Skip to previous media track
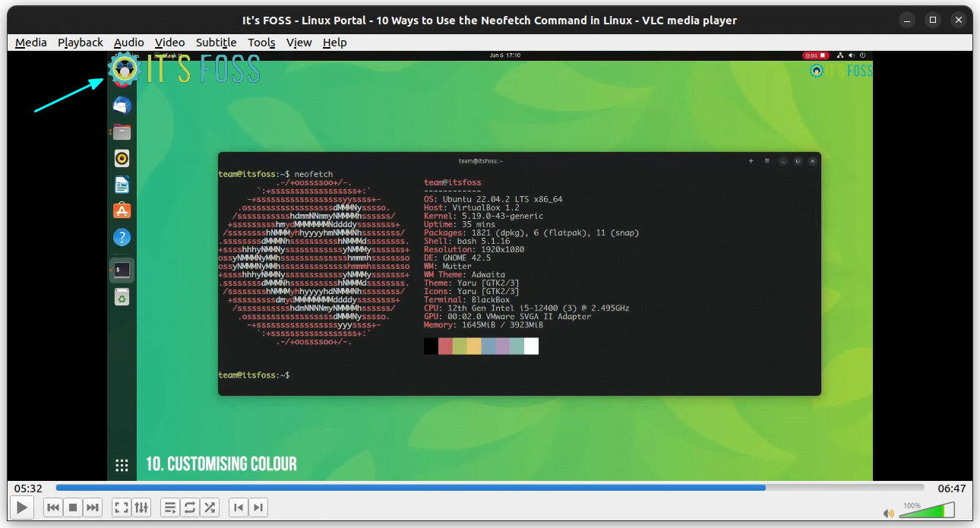Screen dimensions: 980x528 click(x=52, y=507)
